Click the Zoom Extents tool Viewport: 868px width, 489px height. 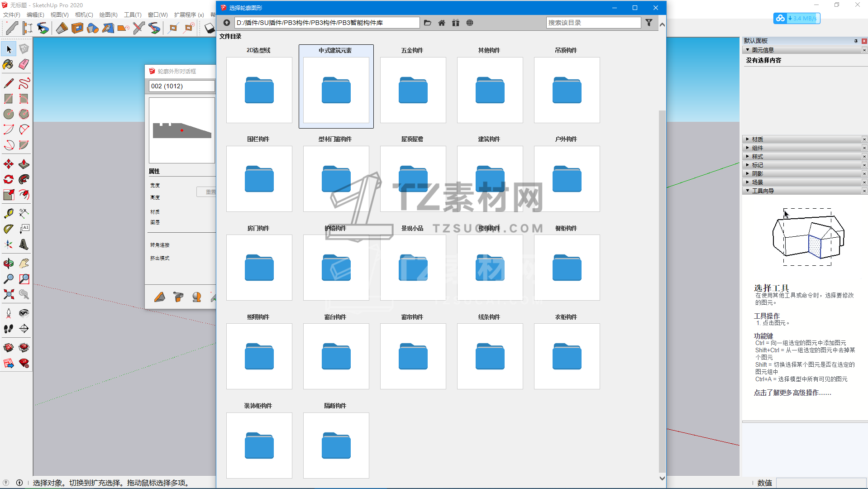point(9,294)
